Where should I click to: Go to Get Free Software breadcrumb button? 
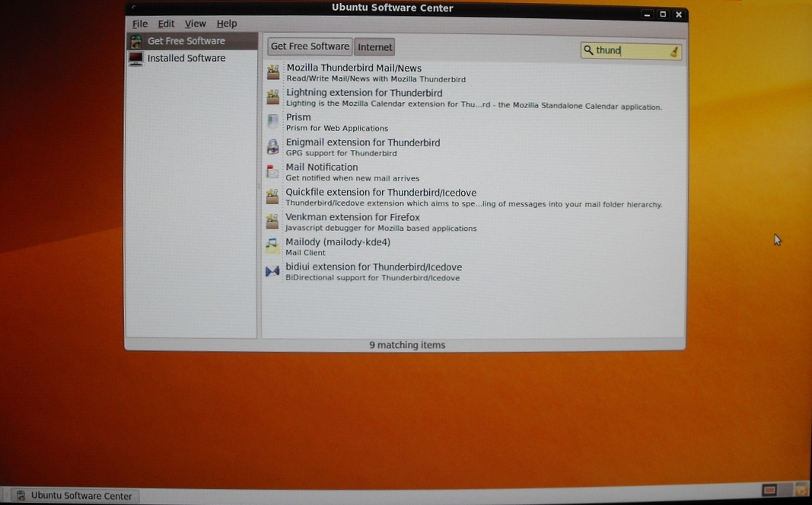click(310, 46)
